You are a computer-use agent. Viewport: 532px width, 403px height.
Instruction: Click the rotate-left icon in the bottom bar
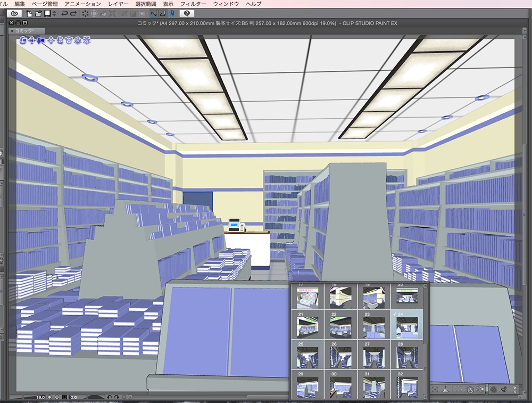(110, 398)
